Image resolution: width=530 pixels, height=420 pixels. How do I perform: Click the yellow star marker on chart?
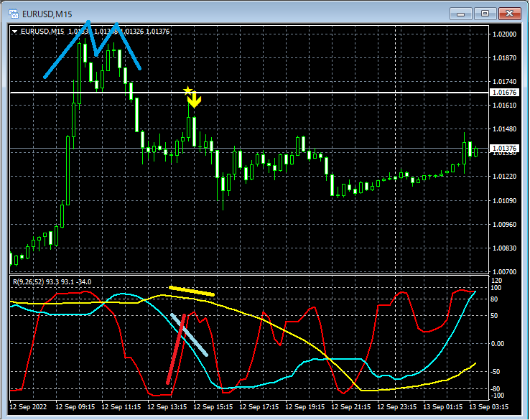187,90
